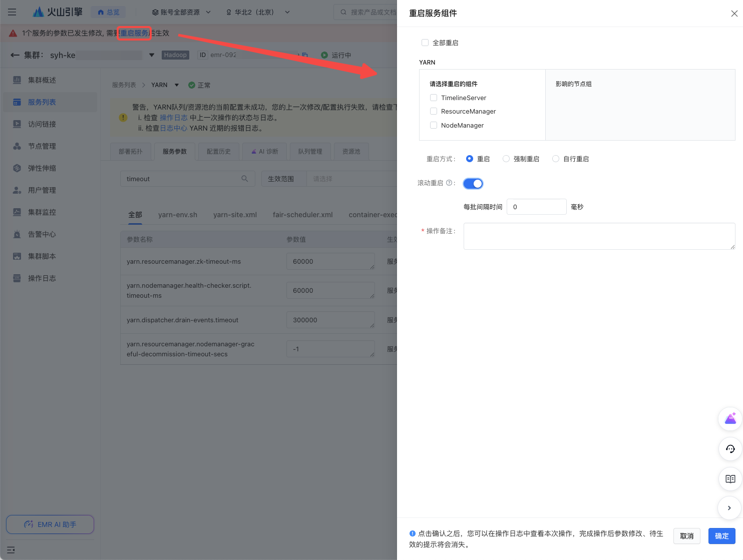The height and width of the screenshot is (560, 743).
Task: Select the yarn-site.xml tab
Action: click(235, 215)
